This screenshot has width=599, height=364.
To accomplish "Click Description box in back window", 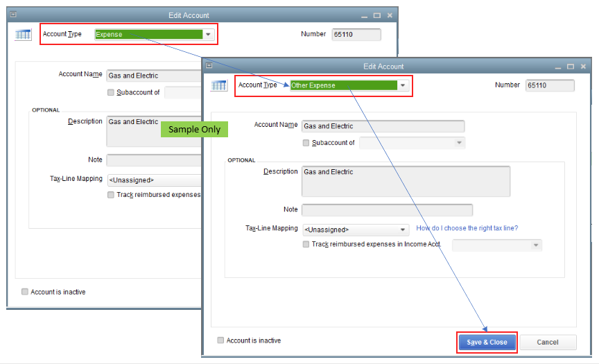I will 154,132.
